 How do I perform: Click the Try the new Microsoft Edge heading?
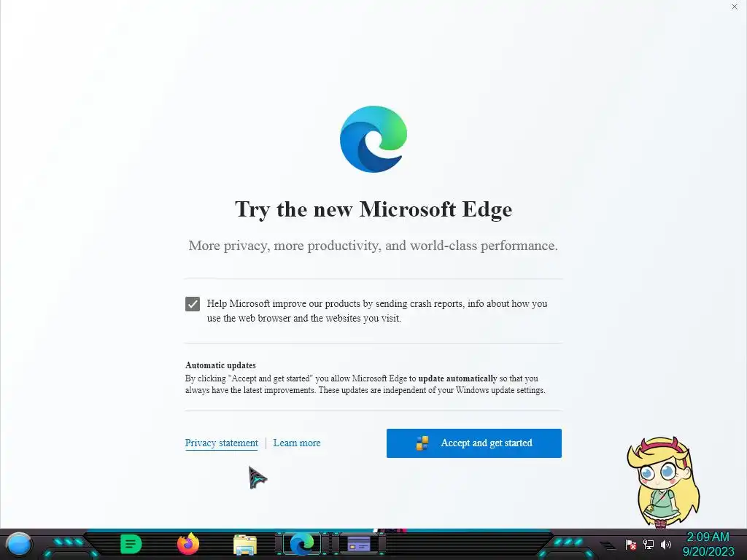373,209
